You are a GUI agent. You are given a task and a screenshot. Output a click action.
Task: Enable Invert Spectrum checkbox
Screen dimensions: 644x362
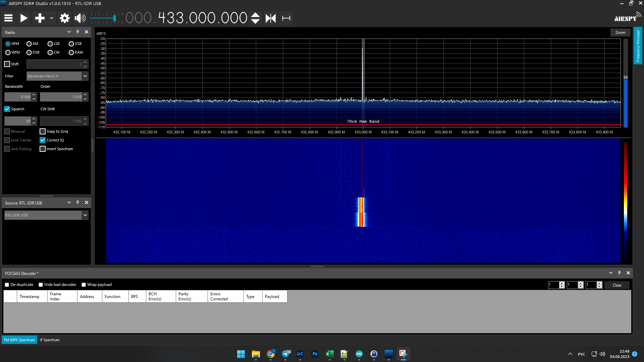(x=43, y=149)
